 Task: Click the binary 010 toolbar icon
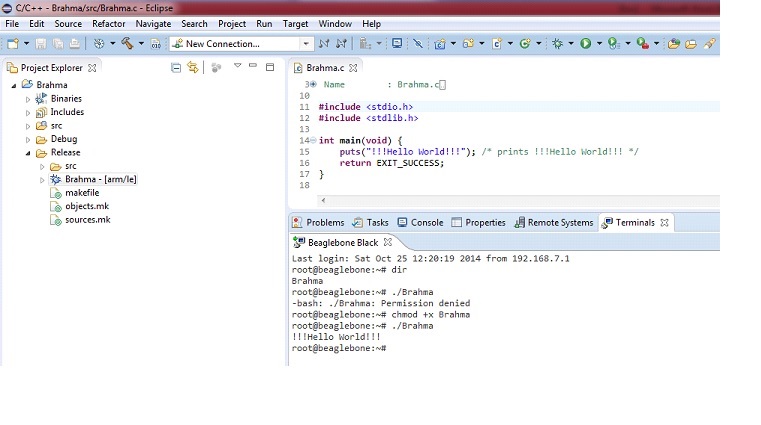(155, 44)
